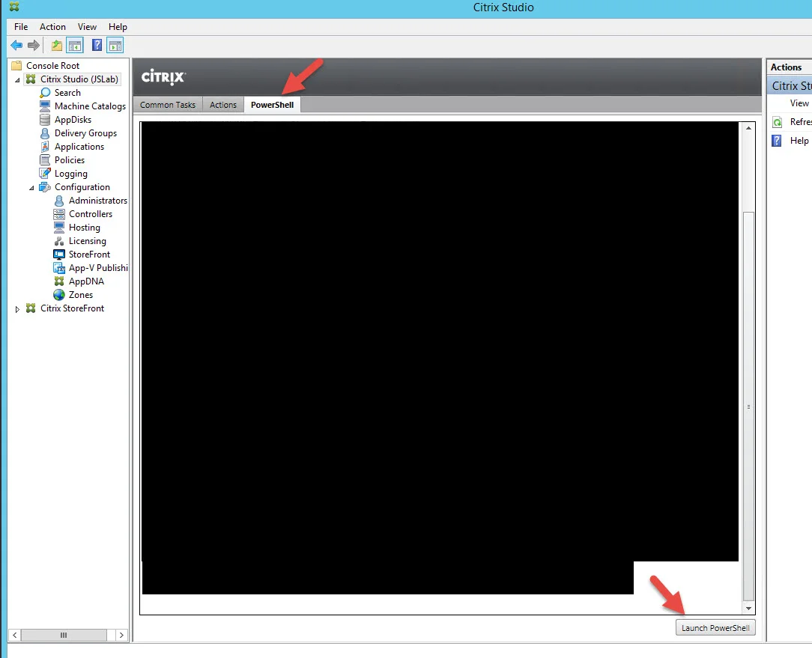Collapse the Citrix Studio (JSLab) tree node
This screenshot has height=658, width=812.
pyautogui.click(x=17, y=80)
